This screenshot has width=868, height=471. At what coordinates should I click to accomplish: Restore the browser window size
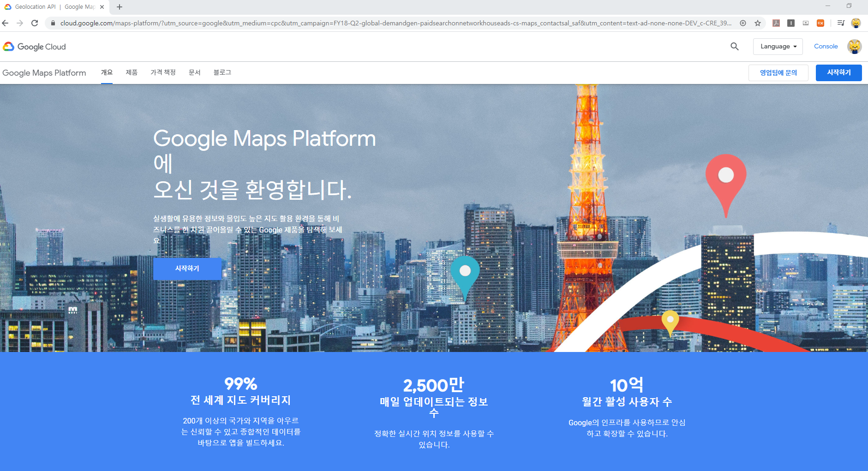(849, 6)
